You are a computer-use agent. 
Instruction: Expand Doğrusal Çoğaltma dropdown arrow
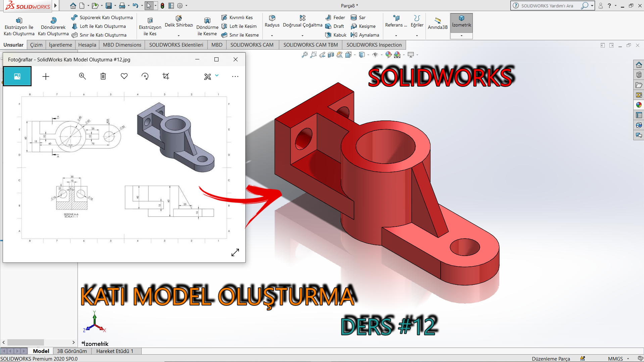pyautogui.click(x=302, y=36)
